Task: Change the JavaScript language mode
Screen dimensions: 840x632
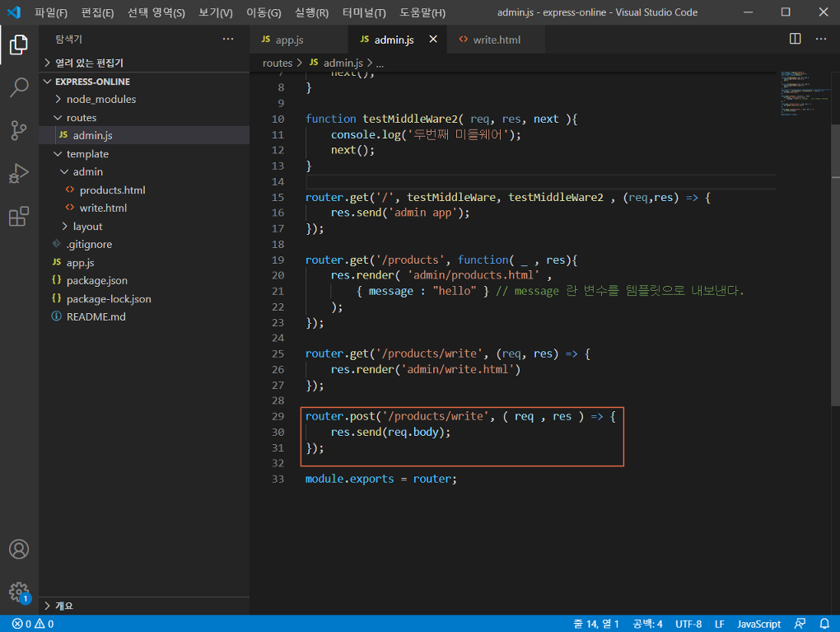Action: [758, 624]
